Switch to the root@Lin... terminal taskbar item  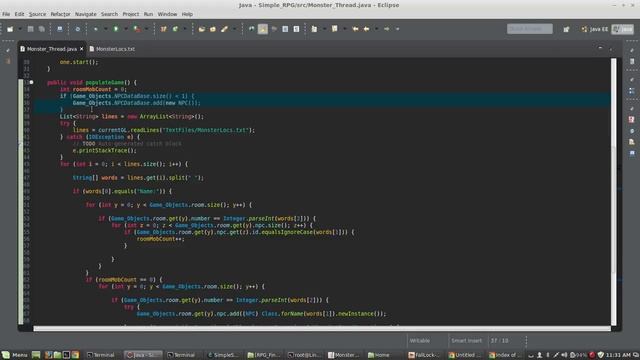pos(304,355)
